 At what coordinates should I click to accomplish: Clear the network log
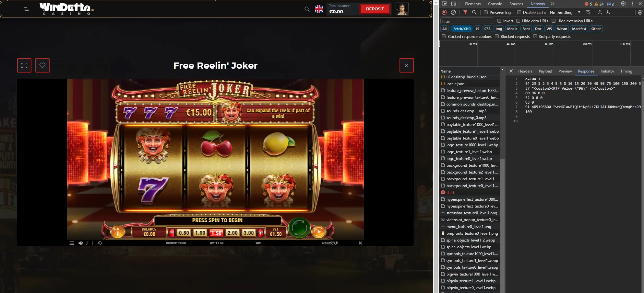click(x=453, y=12)
